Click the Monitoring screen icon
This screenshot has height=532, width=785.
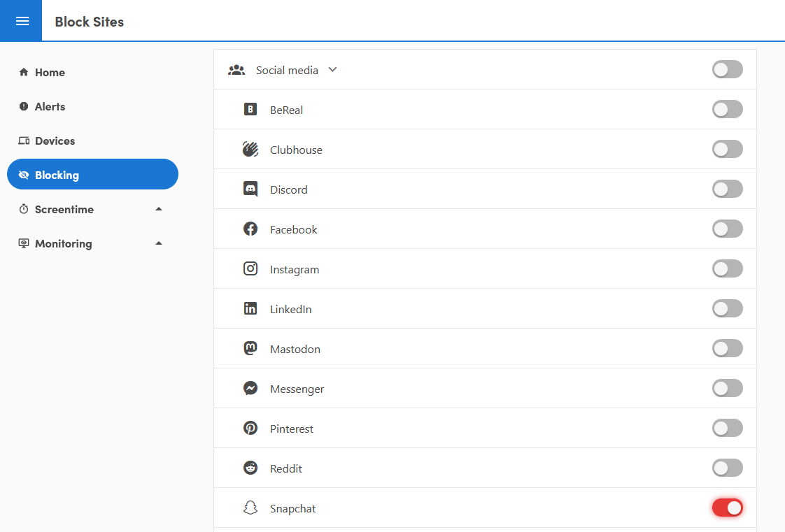[24, 243]
